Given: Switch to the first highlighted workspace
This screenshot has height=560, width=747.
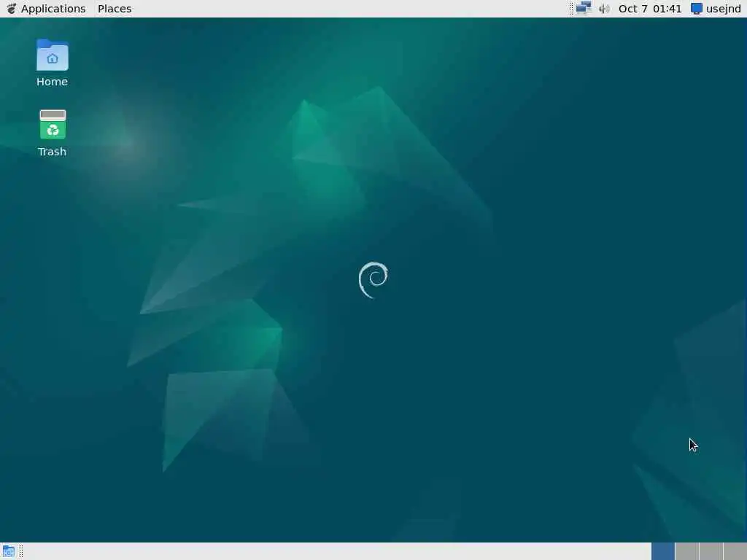Looking at the screenshot, I should point(662,551).
